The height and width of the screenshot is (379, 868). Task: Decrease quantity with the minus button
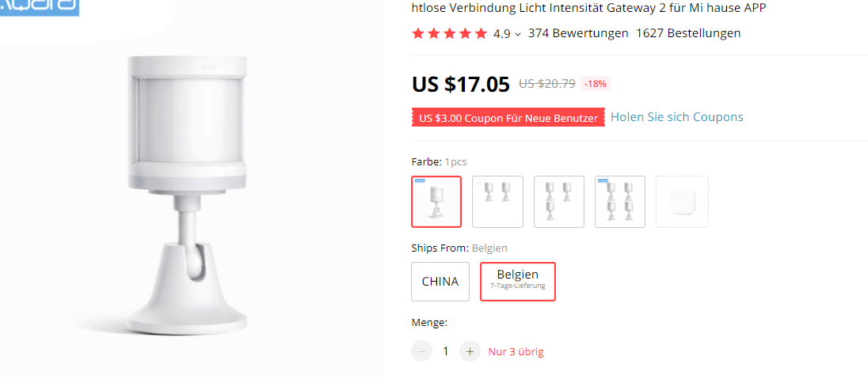(422, 351)
